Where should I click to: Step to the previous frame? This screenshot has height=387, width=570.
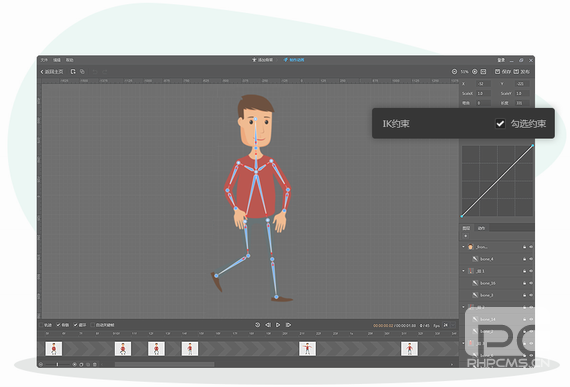click(x=268, y=325)
